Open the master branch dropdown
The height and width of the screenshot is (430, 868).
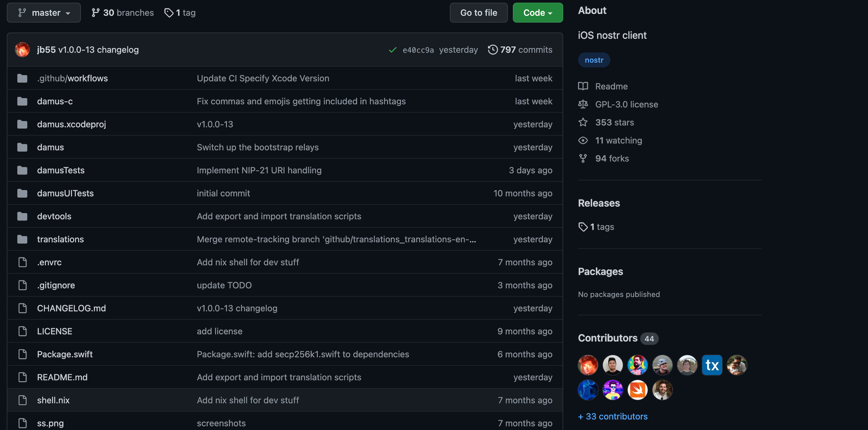coord(44,13)
